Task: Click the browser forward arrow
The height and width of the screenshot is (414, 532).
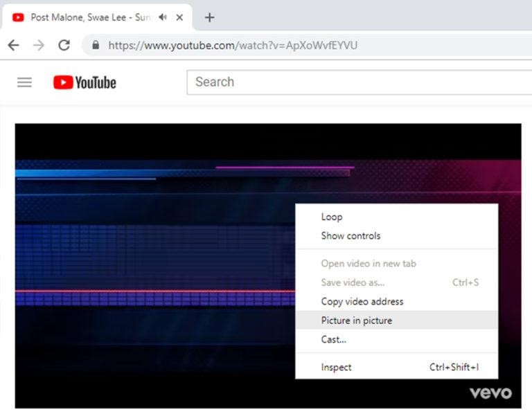Action: [x=39, y=45]
